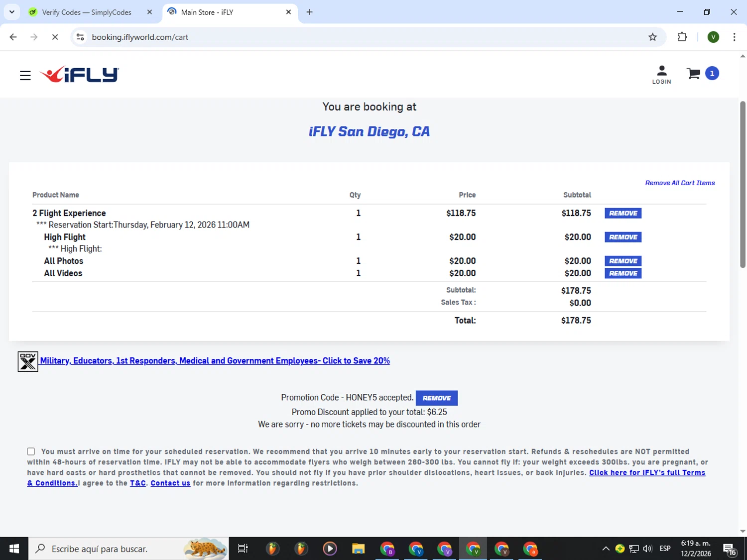Open the Military and Educators 20% savings link

(215, 361)
